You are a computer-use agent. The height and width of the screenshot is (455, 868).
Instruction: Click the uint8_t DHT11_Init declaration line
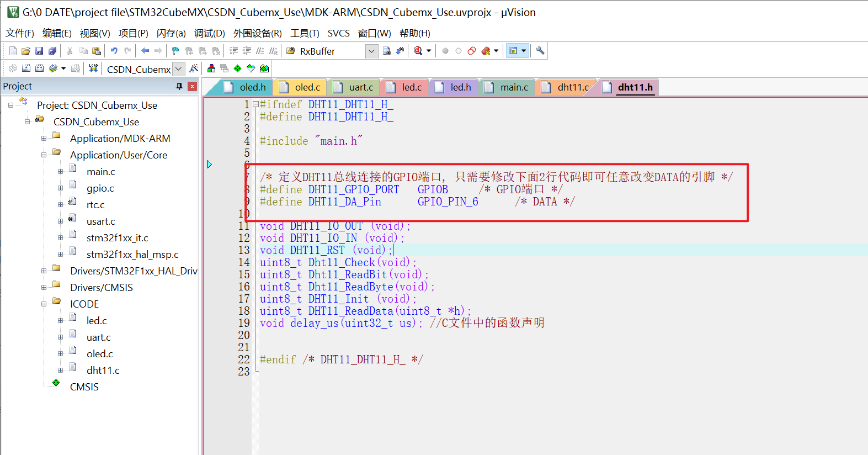pyautogui.click(x=338, y=299)
